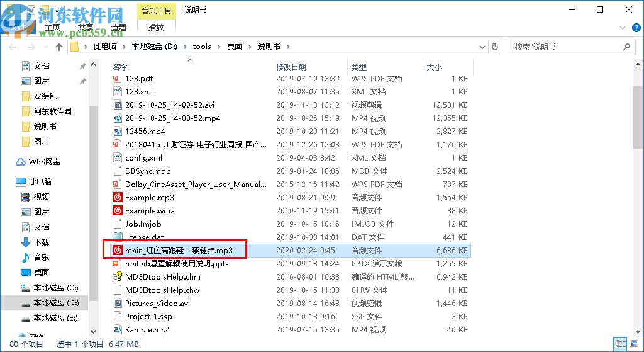Screen dimensions: 644x352
Task: Click the 下载 download arrow icon
Action: (x=25, y=242)
